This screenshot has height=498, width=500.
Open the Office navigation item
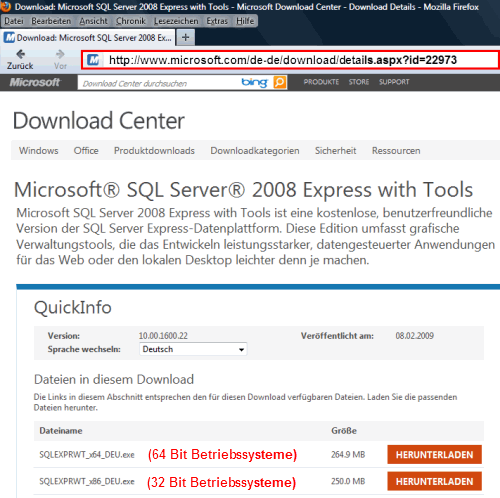(x=86, y=151)
